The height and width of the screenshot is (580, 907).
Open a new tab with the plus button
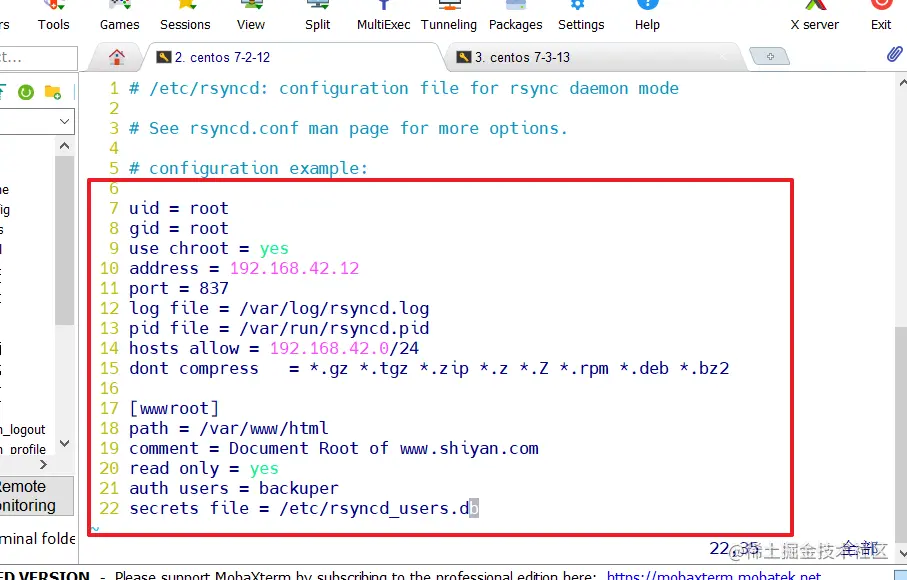coord(770,57)
